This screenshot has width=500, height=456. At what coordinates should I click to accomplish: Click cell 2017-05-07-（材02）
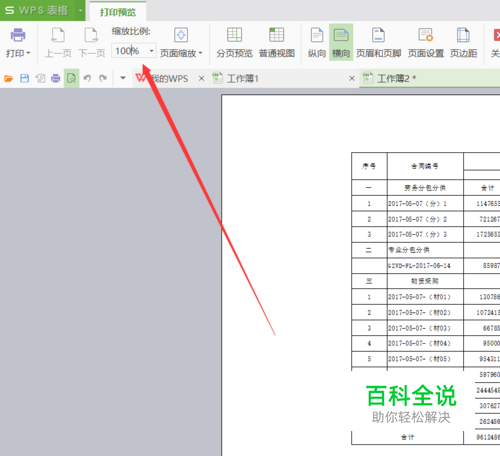tap(425, 313)
